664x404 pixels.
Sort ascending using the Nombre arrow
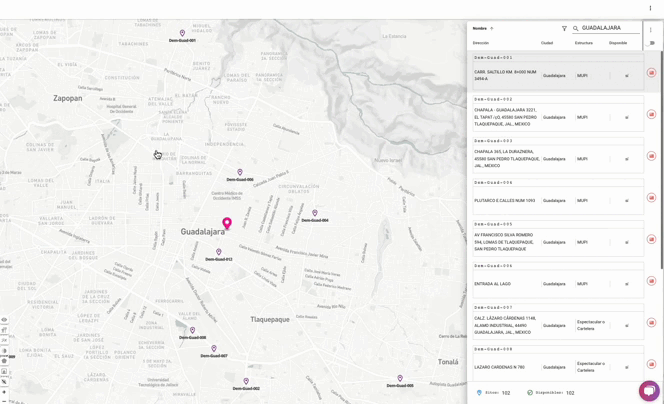point(492,28)
